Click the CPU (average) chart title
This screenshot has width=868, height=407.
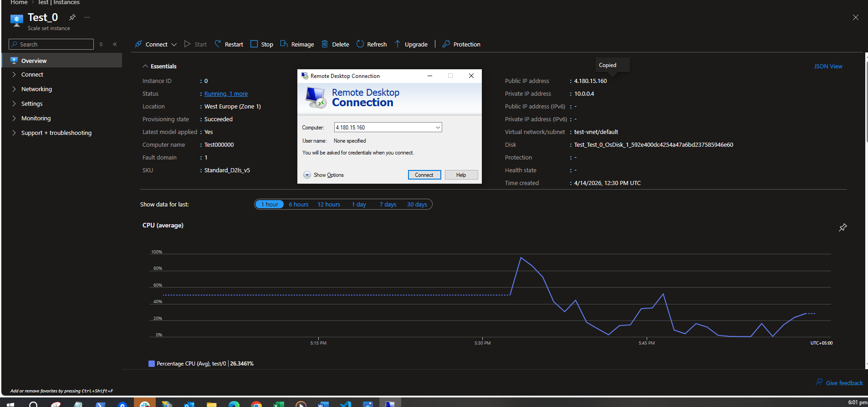(x=163, y=225)
